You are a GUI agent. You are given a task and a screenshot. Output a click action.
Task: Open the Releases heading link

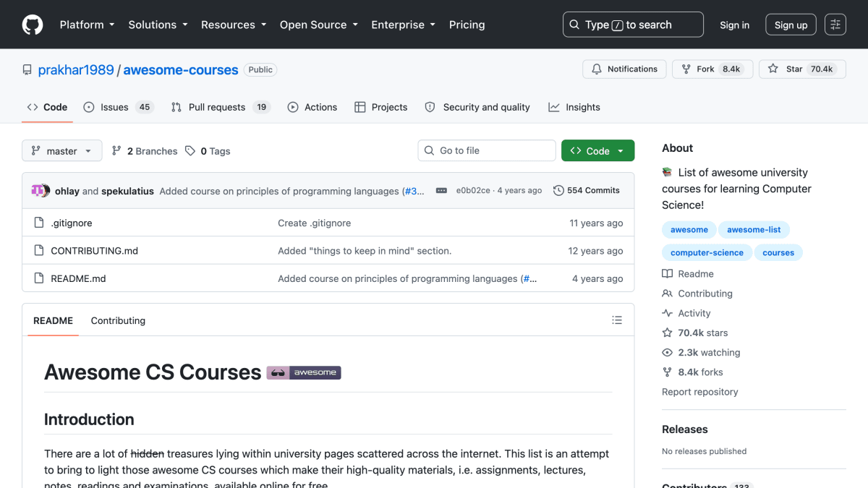[685, 429]
